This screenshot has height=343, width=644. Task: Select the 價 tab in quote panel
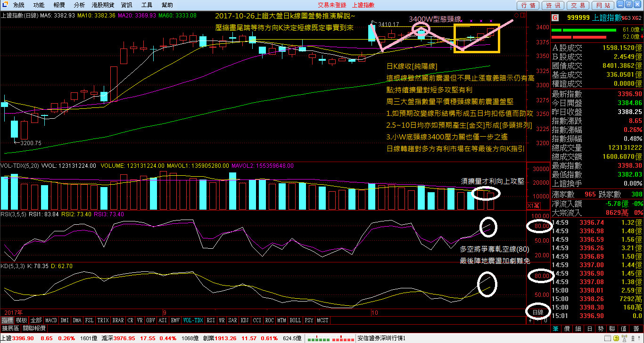pyautogui.click(x=567, y=328)
